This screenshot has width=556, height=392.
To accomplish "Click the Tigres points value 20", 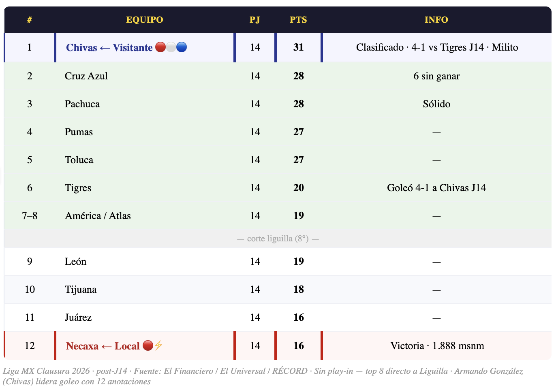I will (298, 188).
